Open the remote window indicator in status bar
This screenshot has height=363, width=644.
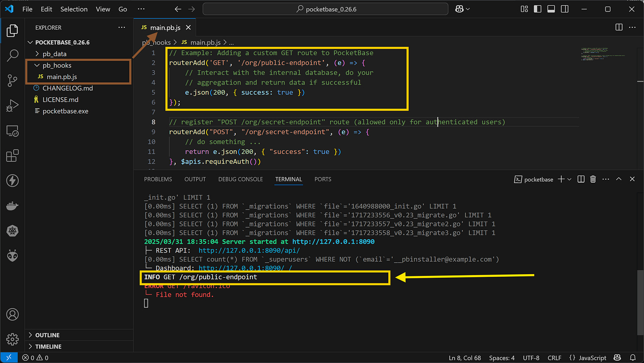(8, 358)
